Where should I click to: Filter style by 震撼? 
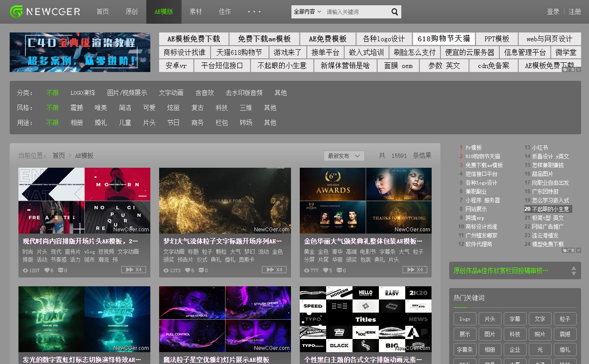point(76,108)
